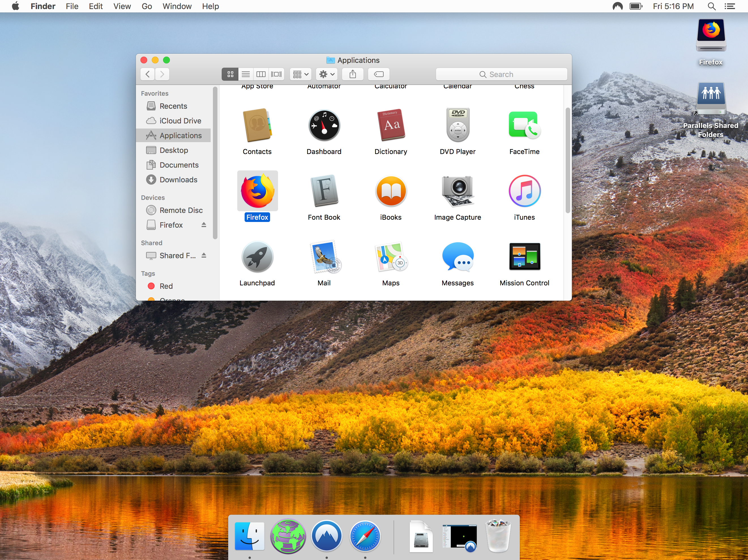Viewport: 748px width, 560px height.
Task: Select the iBooks app icon
Action: click(391, 191)
